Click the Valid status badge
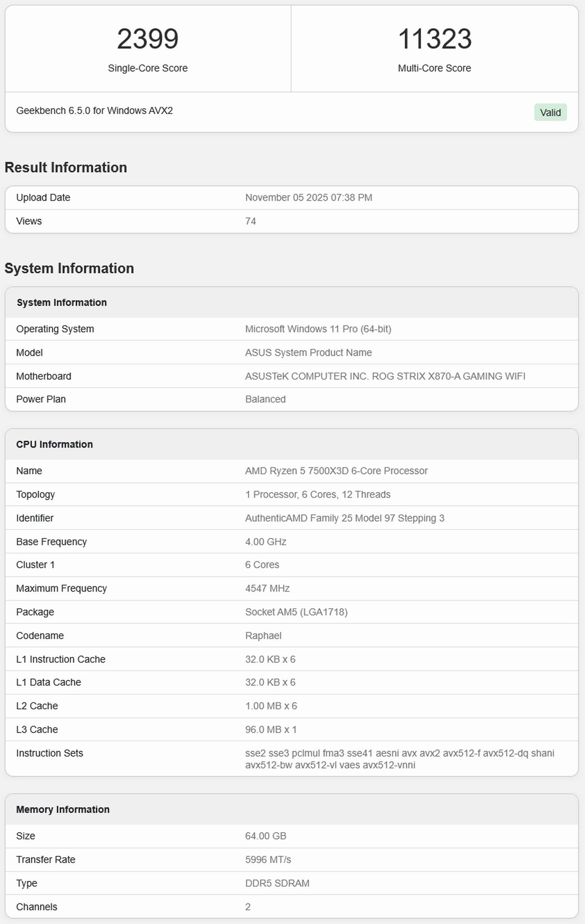This screenshot has width=585, height=924. (550, 112)
